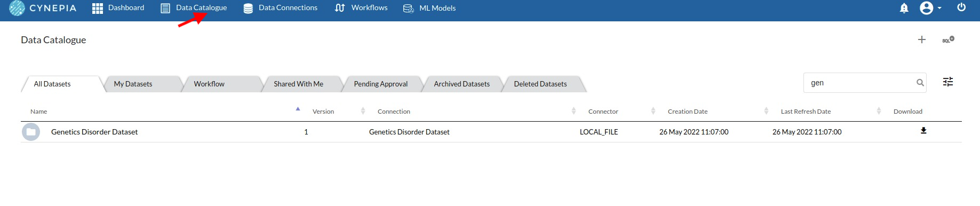The height and width of the screenshot is (206, 980).
Task: Open the notifications bell
Action: 904,8
